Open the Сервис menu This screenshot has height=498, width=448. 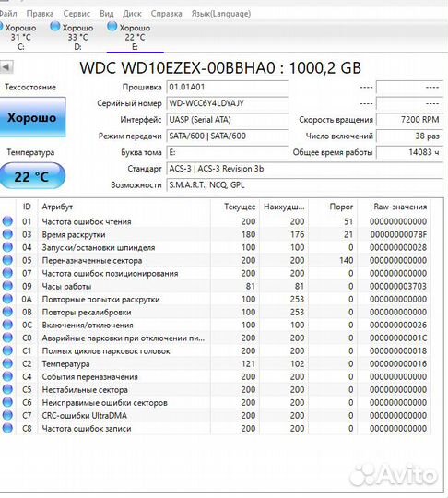pos(77,14)
